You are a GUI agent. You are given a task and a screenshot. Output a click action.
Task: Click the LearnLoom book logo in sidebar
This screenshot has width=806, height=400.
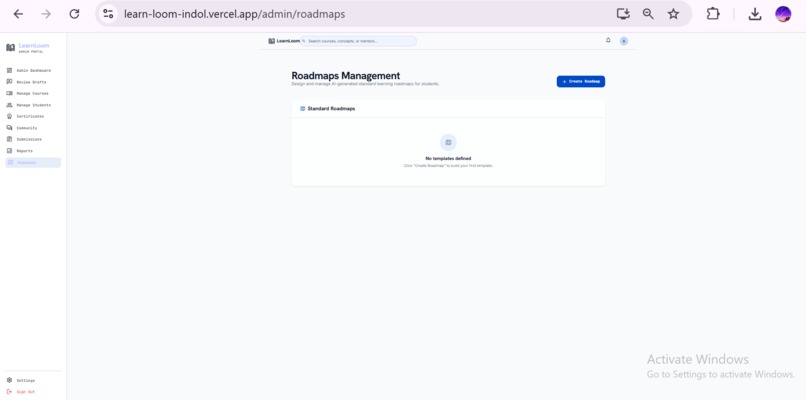click(x=10, y=48)
